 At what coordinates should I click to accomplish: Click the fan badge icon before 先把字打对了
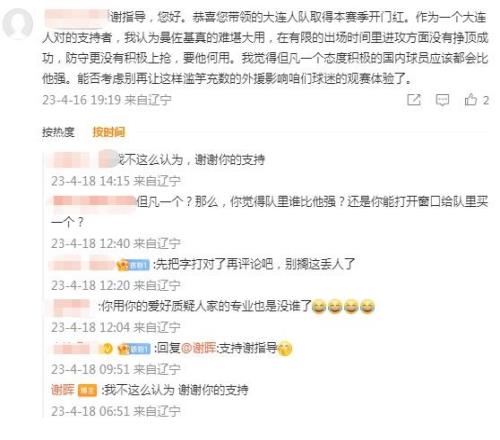[133, 265]
